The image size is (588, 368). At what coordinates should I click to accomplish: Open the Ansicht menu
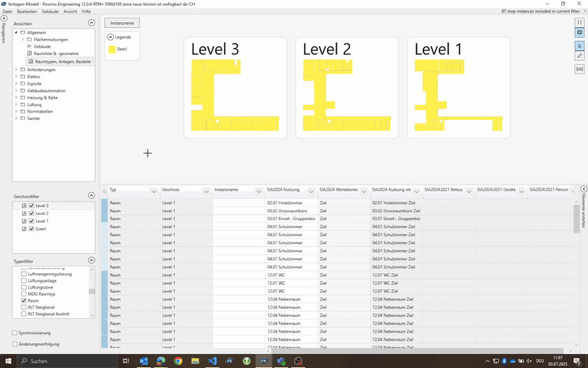(71, 12)
